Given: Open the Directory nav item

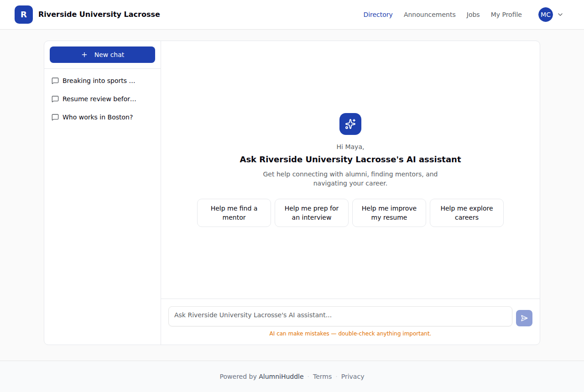Looking at the screenshot, I should (x=378, y=15).
